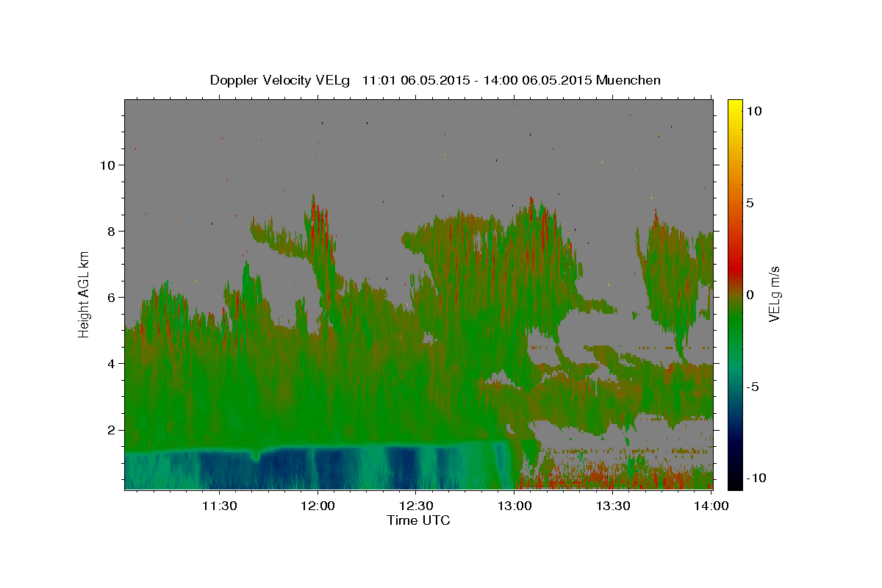This screenshot has height=588, width=882.
Task: Click the 'VELg m/s' colorbar label
Action: click(774, 294)
